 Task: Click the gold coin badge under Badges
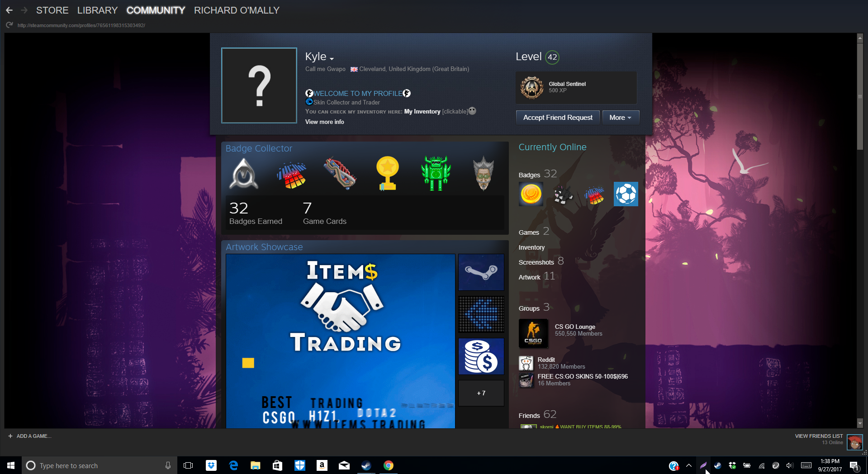click(x=531, y=194)
